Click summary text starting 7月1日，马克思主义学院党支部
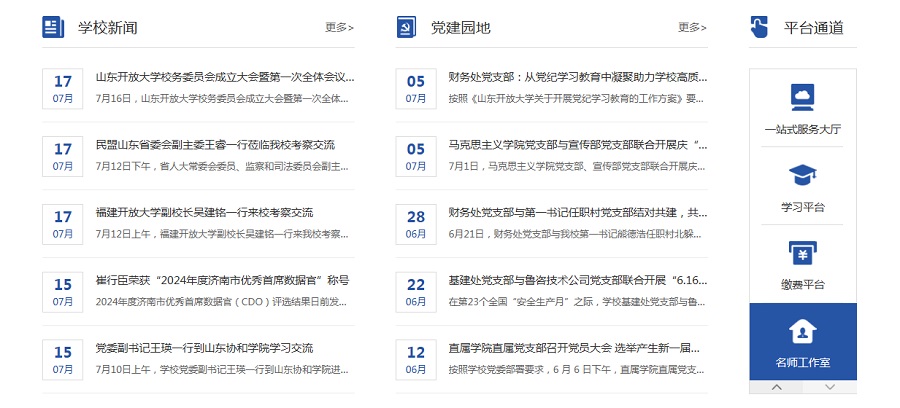Image resolution: width=900 pixels, height=408 pixels. pyautogui.click(x=577, y=166)
